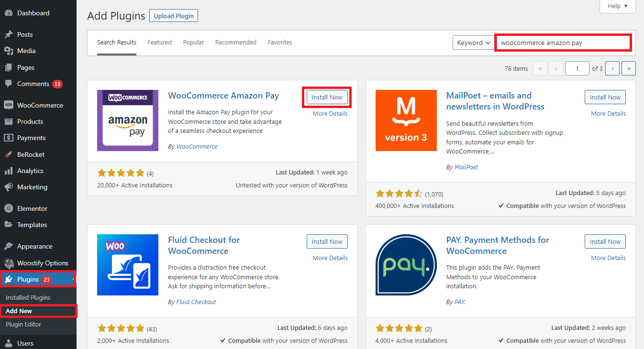Click the Pages icon in sidebar
The height and width of the screenshot is (349, 644).
9,67
